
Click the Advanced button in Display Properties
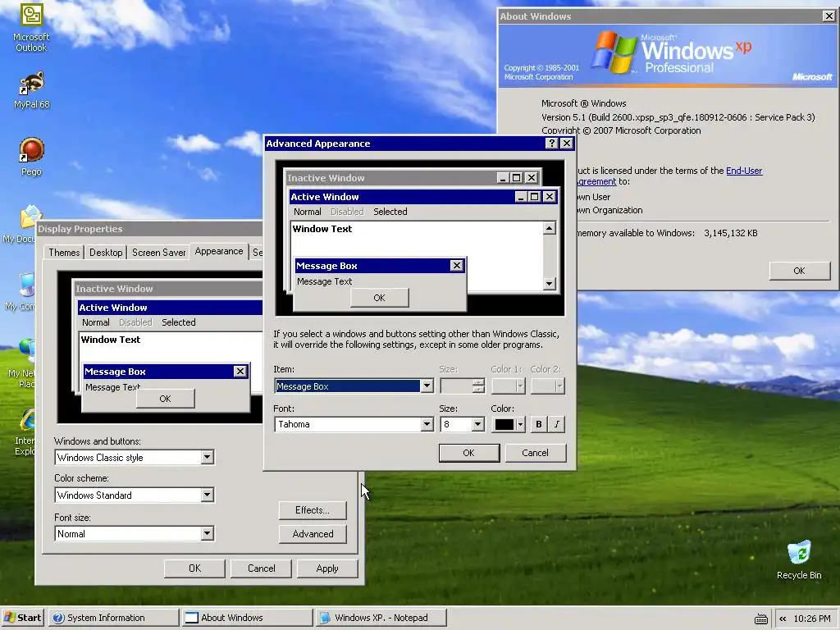(x=313, y=533)
